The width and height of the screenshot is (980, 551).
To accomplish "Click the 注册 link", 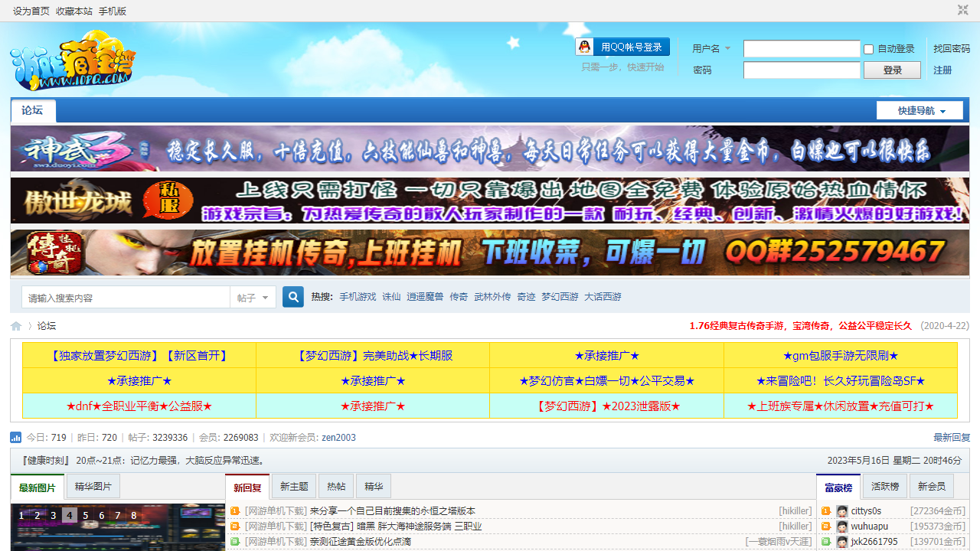I will (x=942, y=70).
